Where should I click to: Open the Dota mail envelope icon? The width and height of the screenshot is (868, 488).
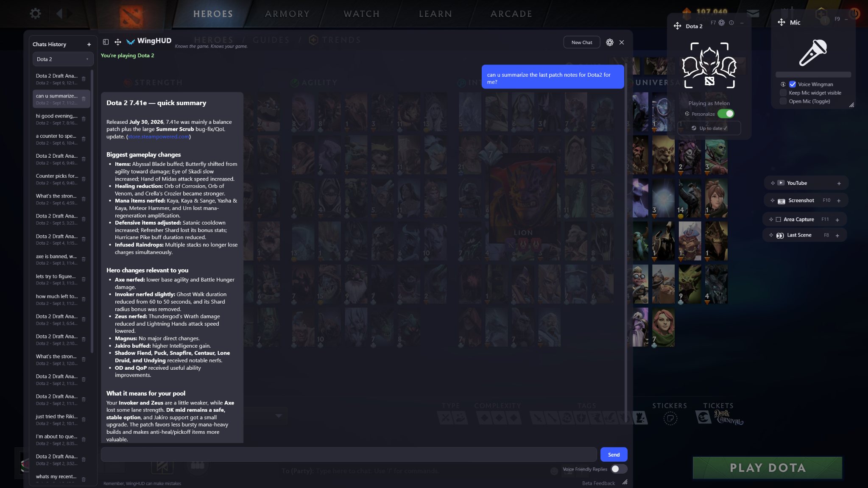click(753, 14)
